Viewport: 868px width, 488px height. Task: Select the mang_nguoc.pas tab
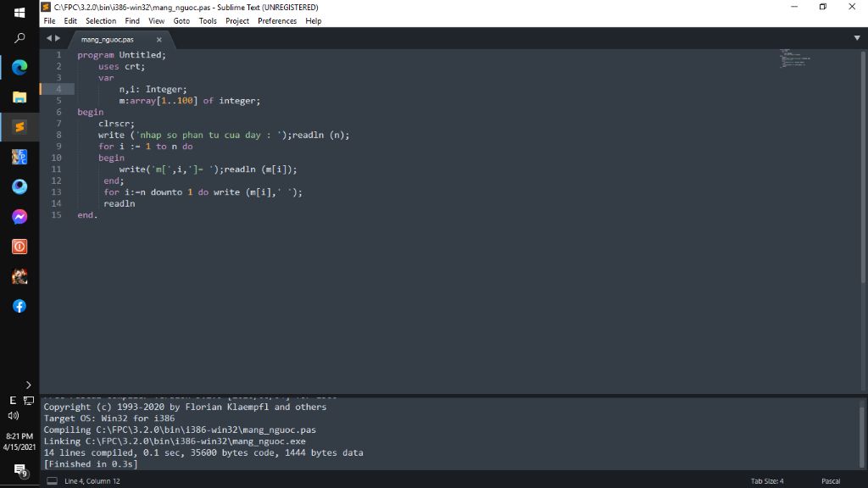click(x=108, y=40)
